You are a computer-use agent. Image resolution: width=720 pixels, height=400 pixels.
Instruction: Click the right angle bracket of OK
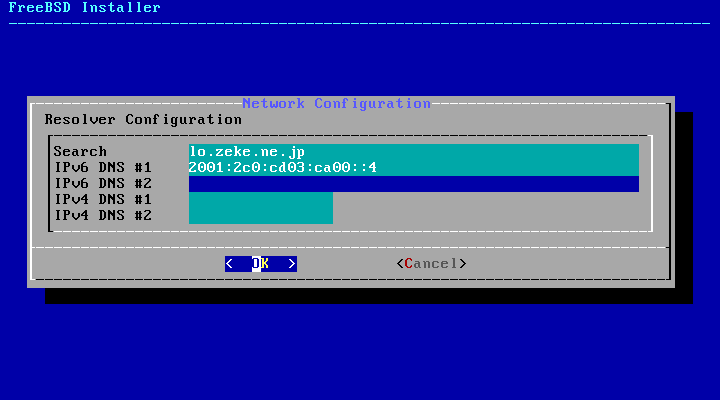[x=292, y=264]
